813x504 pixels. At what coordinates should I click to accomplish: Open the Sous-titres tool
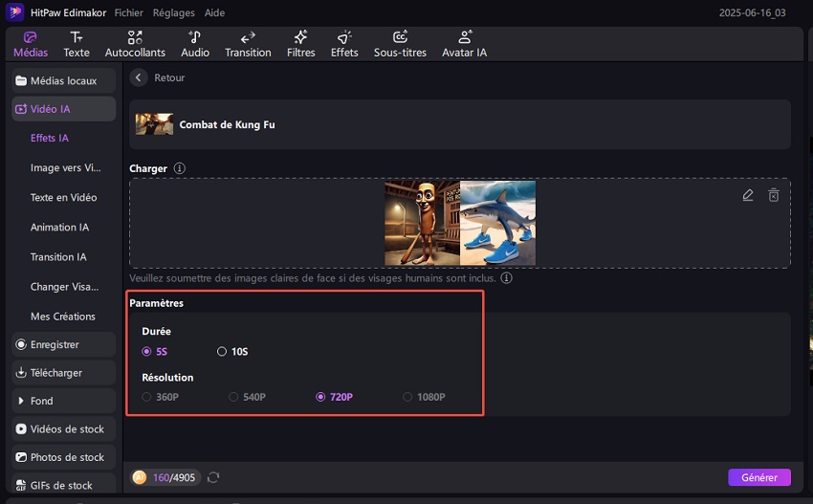pos(401,44)
